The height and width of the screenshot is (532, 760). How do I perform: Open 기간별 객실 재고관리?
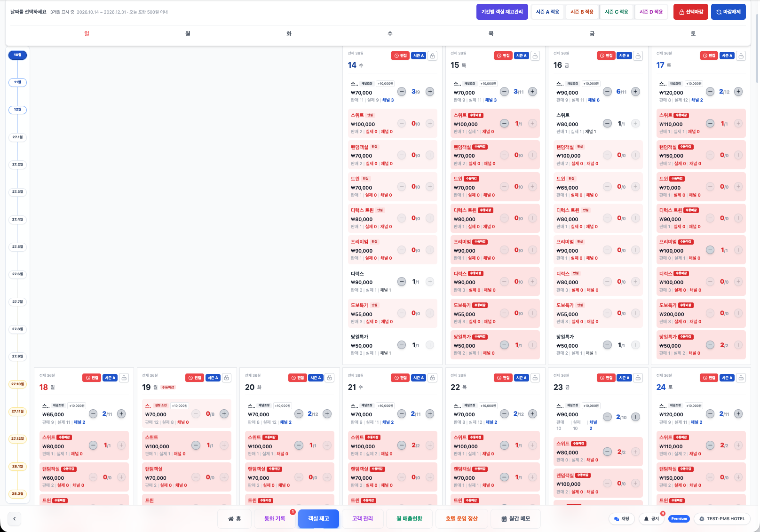(x=502, y=12)
